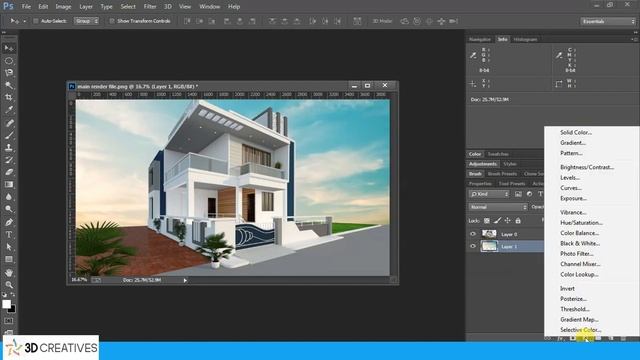Open the File menu
Screen dimensions: 640x360
[x=26, y=7]
